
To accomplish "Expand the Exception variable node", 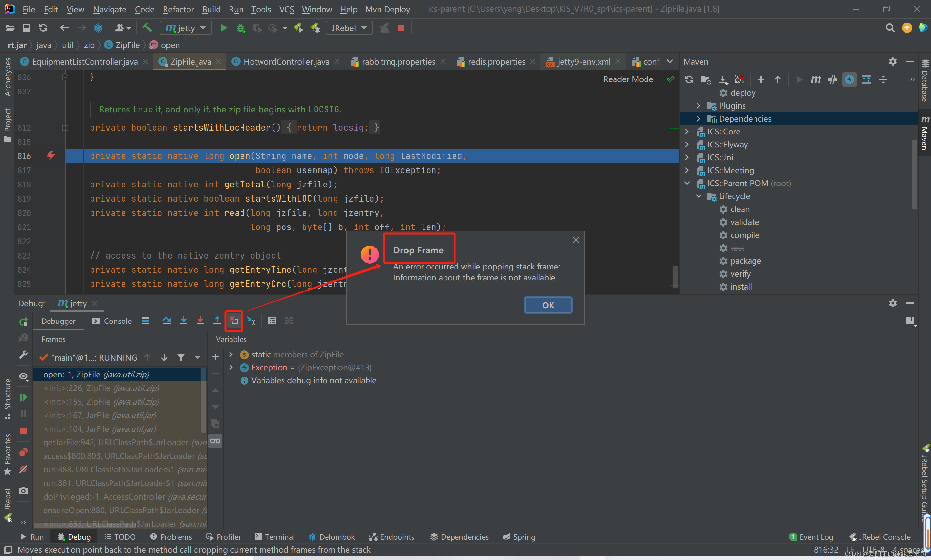I will [231, 367].
